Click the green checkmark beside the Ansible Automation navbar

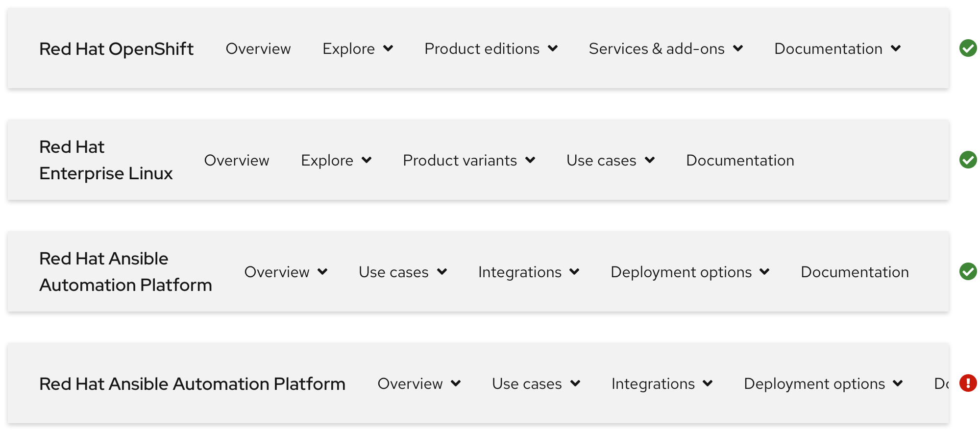[967, 271]
